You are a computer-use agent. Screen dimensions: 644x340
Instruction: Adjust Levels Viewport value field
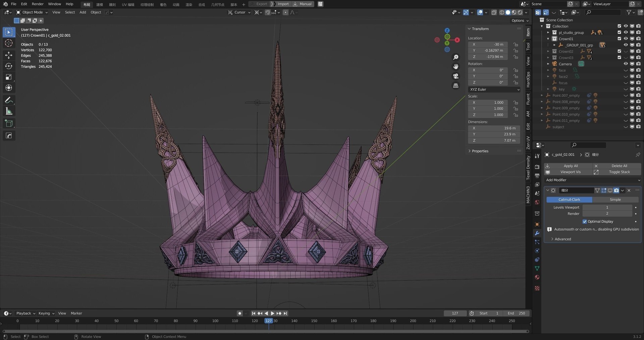click(x=607, y=208)
